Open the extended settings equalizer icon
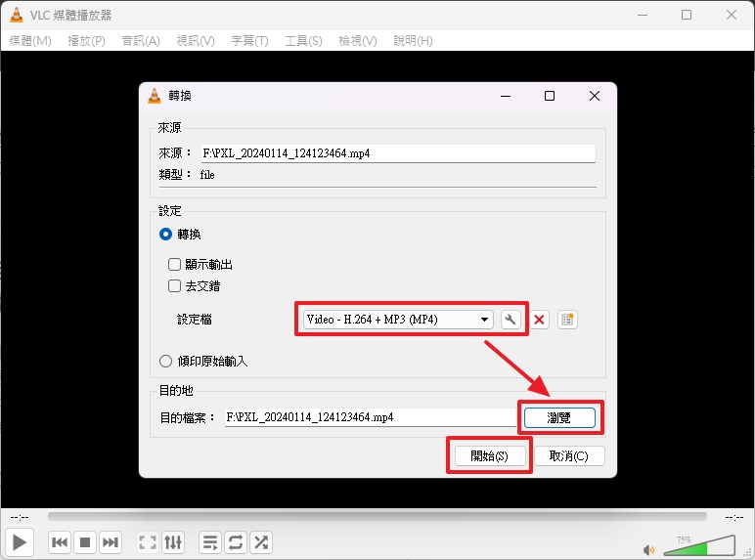 tap(173, 541)
